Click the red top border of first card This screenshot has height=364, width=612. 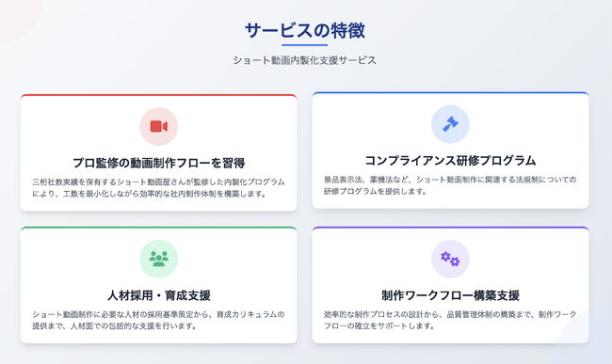coord(159,95)
